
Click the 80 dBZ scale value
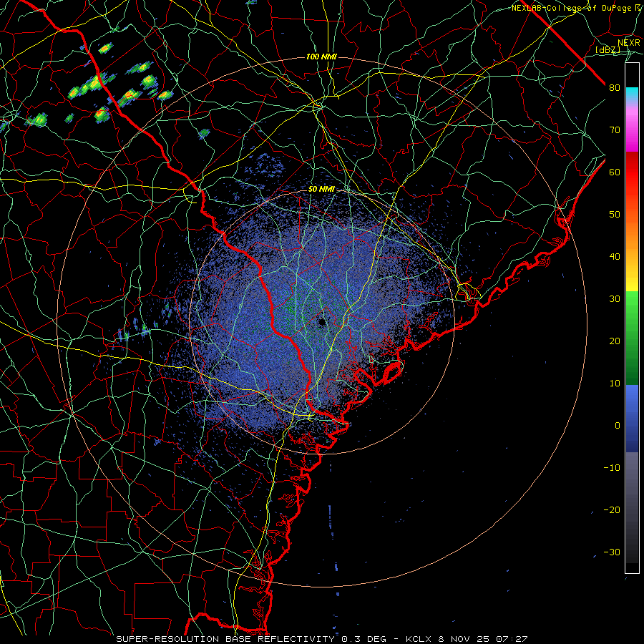pyautogui.click(x=615, y=87)
